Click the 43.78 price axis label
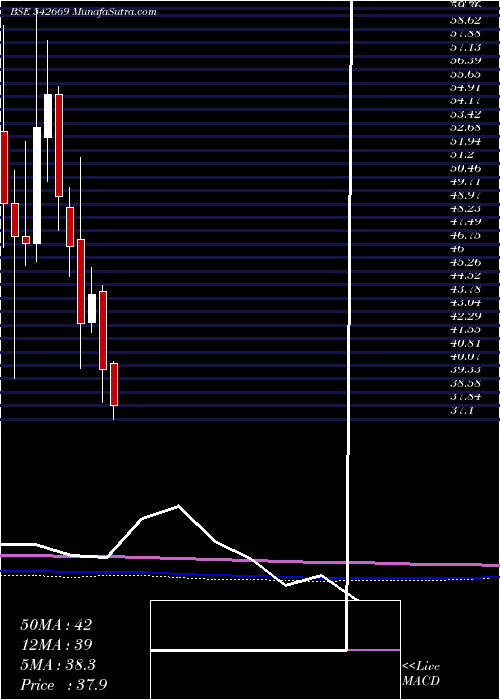The image size is (500, 700). pyautogui.click(x=465, y=289)
